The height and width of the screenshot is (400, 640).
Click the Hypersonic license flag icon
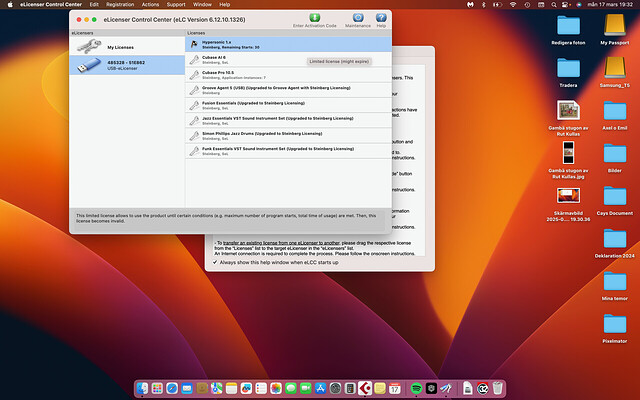(x=194, y=44)
